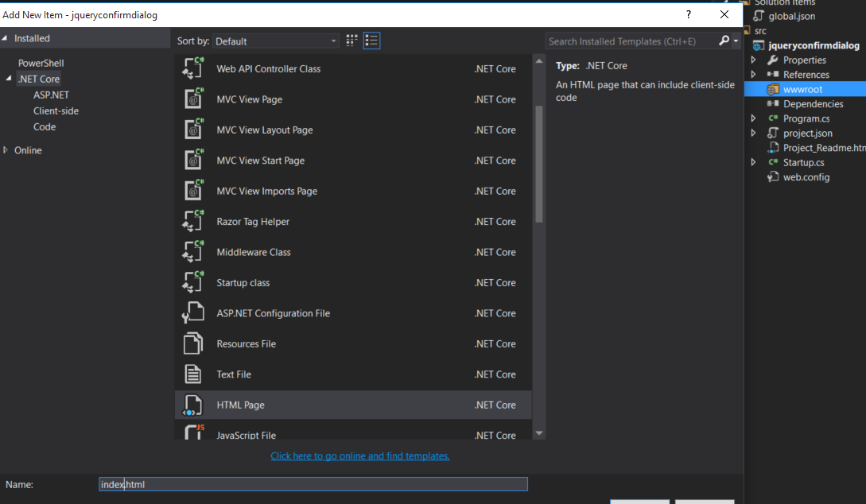The width and height of the screenshot is (866, 504).
Task: Select jqueryconfirmdialog project in Solution Explorer
Action: pos(814,45)
